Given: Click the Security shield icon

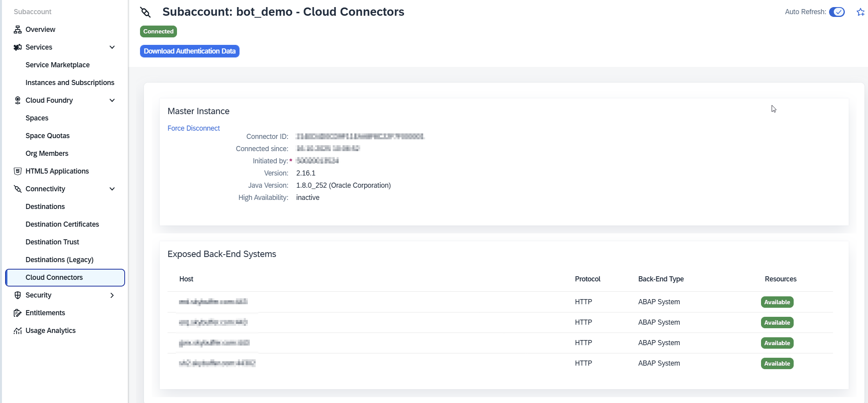Looking at the screenshot, I should pyautogui.click(x=17, y=295).
